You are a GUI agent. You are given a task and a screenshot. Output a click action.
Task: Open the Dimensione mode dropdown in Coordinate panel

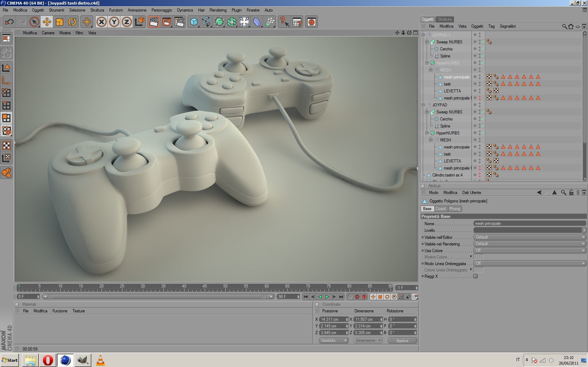point(368,340)
